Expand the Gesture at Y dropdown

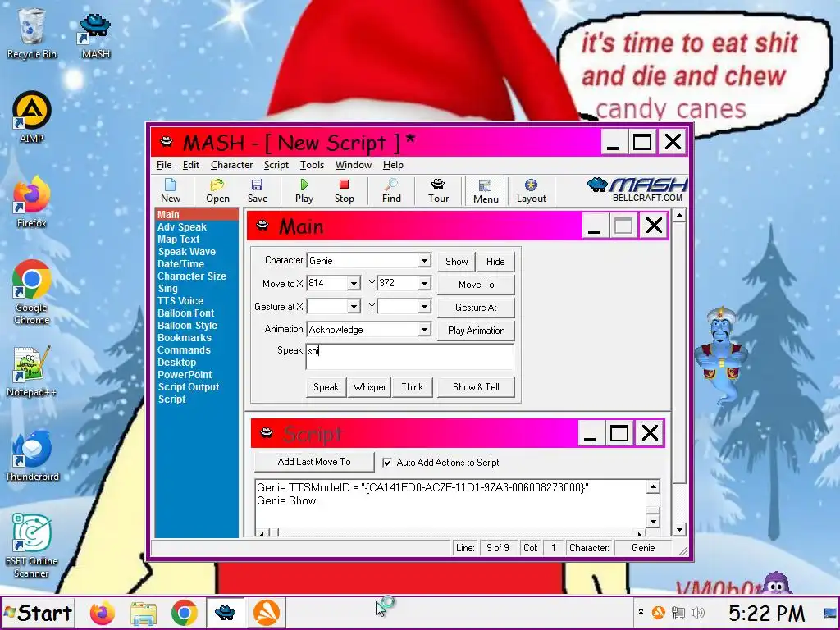click(x=424, y=307)
